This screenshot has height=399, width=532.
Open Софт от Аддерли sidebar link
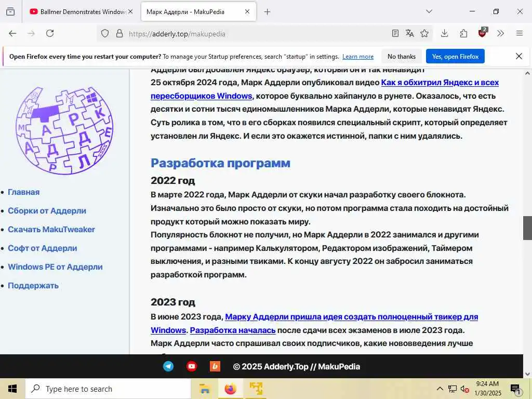[x=43, y=248]
